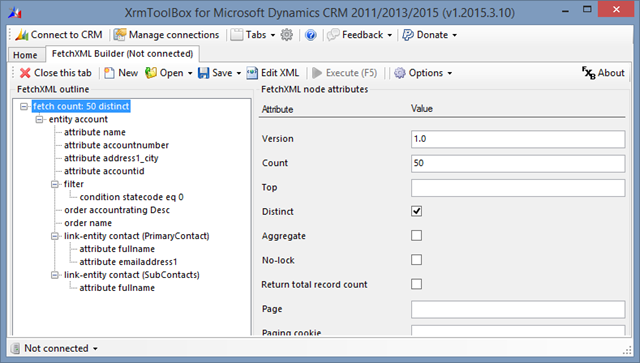
Task: Click Connect to CRM text
Action: pyautogui.click(x=67, y=35)
